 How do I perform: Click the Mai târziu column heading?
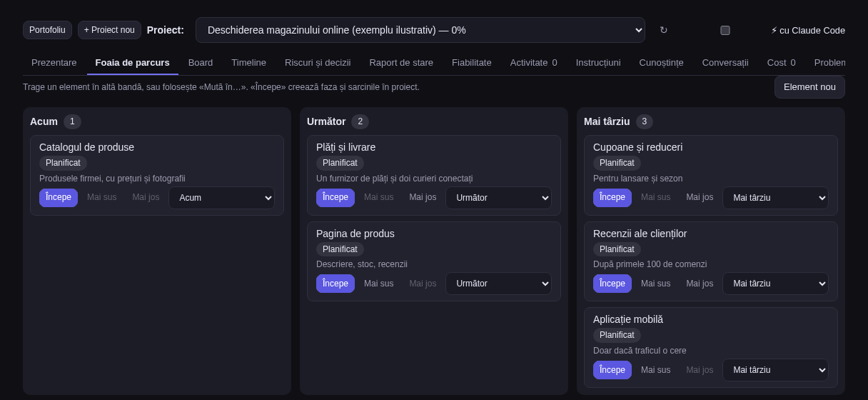pyautogui.click(x=607, y=121)
